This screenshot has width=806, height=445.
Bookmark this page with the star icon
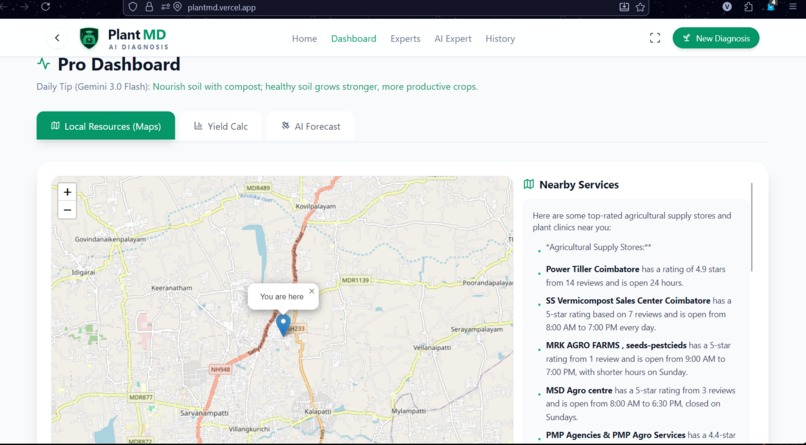click(x=640, y=7)
